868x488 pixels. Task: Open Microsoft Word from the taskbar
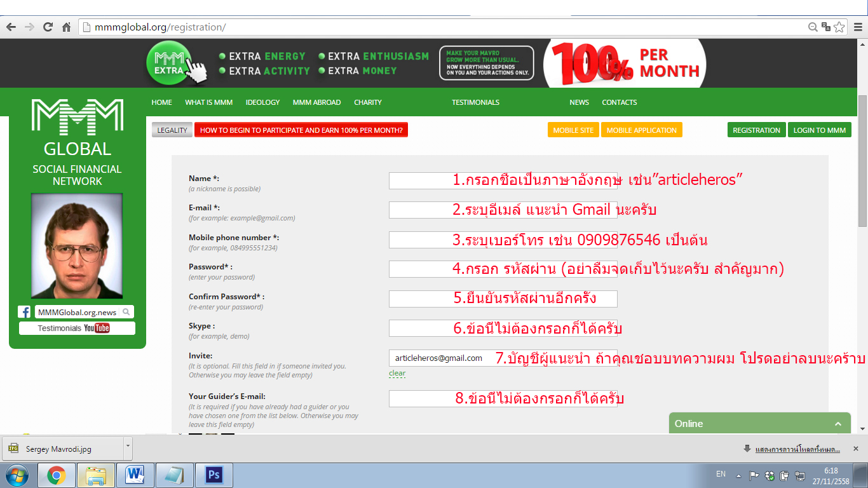coord(135,475)
